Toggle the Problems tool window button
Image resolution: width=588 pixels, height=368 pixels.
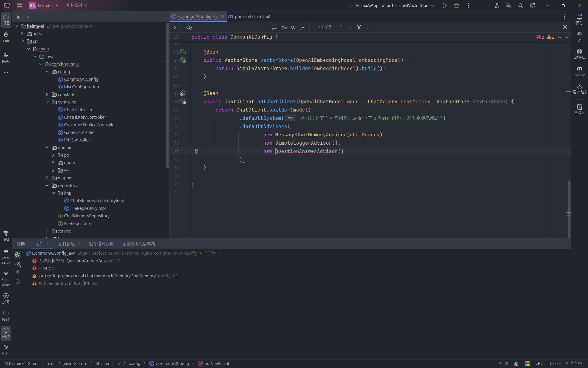pos(6,333)
